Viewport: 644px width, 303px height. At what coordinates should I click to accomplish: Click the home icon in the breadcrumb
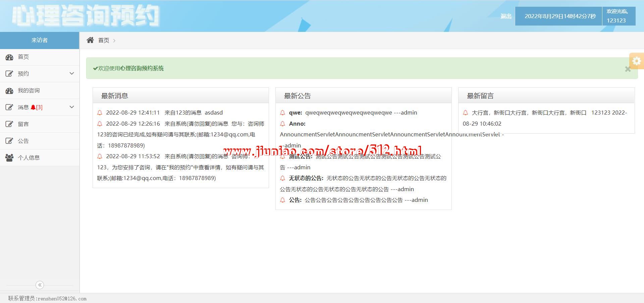[x=90, y=40]
